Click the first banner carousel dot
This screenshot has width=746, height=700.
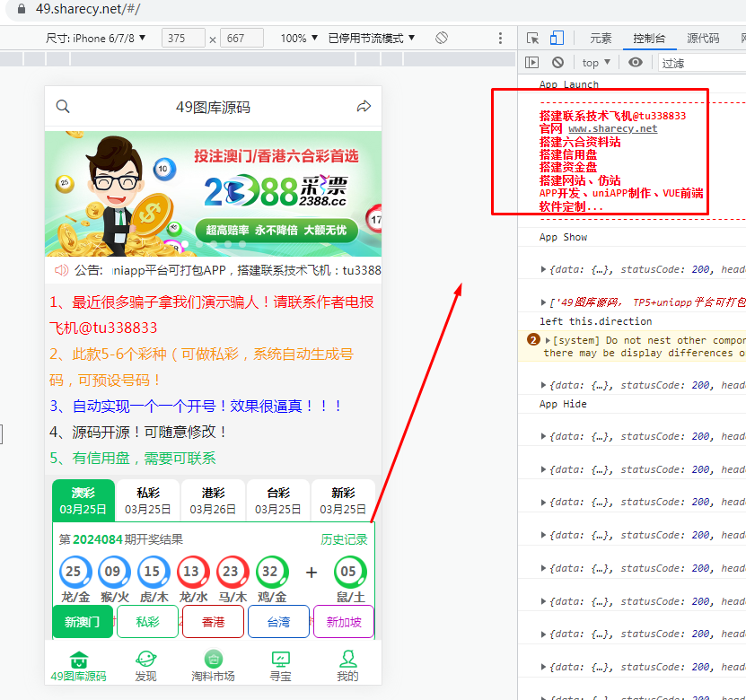pyautogui.click(x=185, y=244)
